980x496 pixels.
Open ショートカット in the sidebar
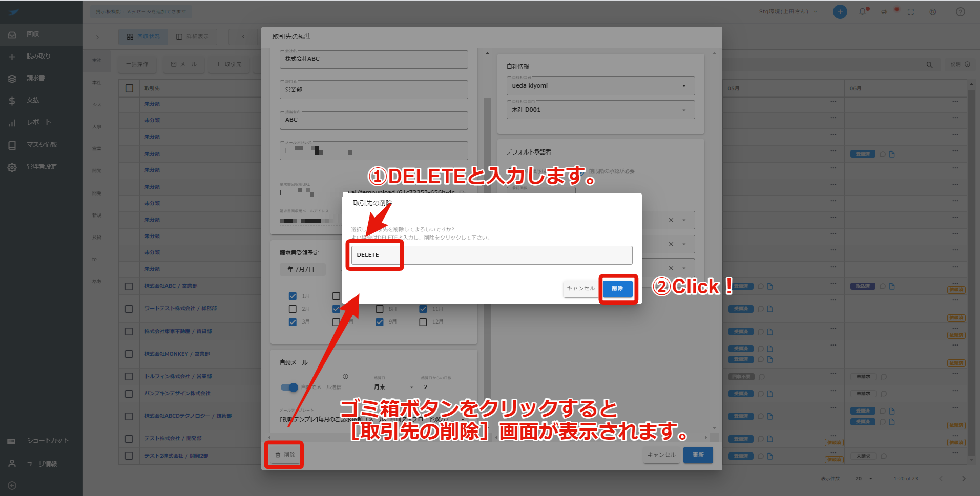(41, 441)
